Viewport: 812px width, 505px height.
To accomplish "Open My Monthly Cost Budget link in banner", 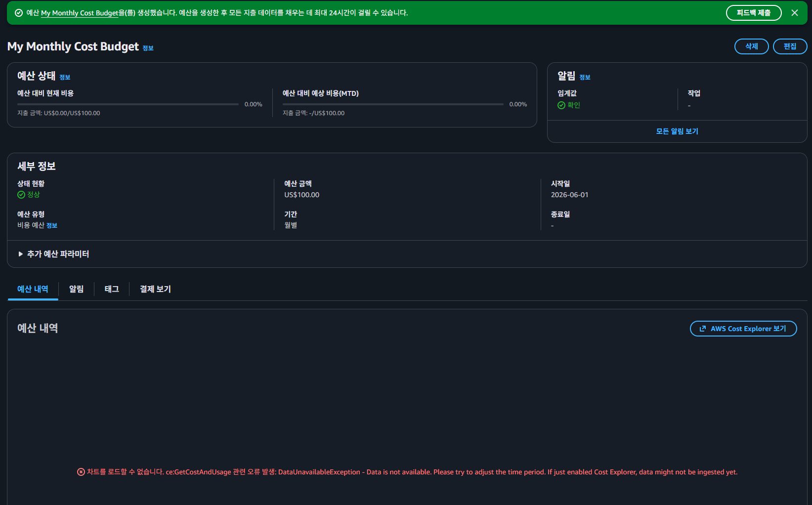I will pos(80,13).
